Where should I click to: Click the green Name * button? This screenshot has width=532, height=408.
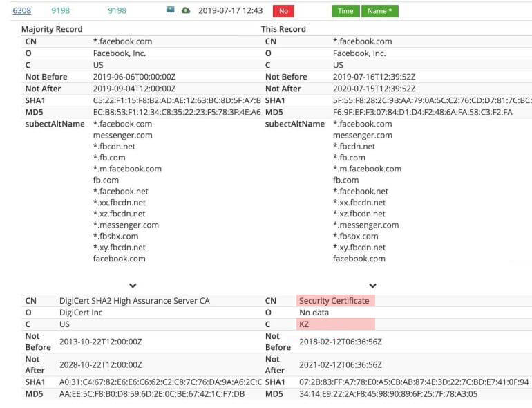point(380,11)
